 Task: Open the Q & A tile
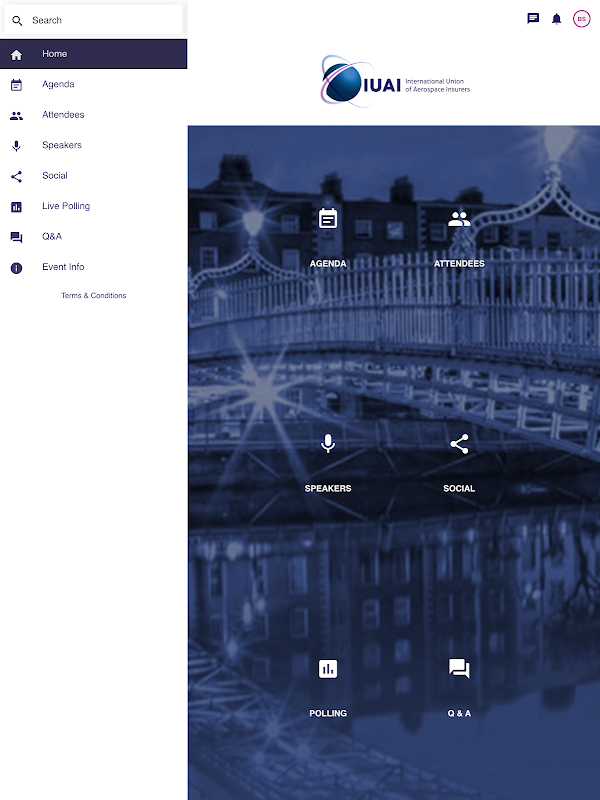(x=459, y=687)
